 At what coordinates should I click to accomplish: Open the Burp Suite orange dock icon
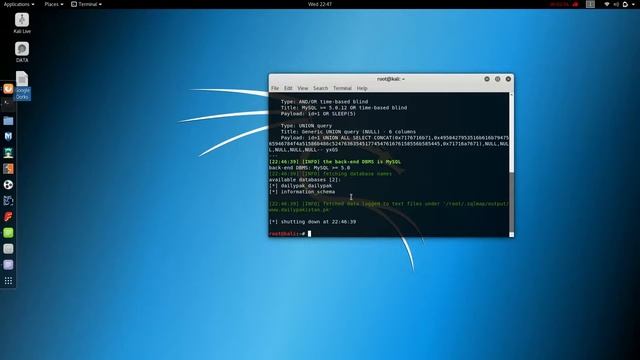point(8,169)
